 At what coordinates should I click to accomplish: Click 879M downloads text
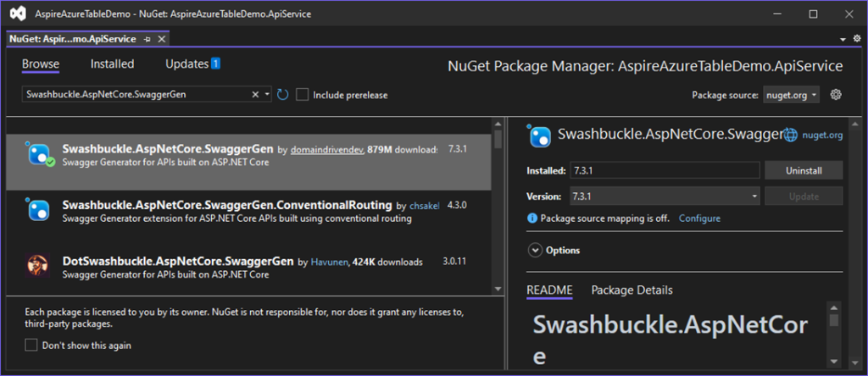click(403, 150)
